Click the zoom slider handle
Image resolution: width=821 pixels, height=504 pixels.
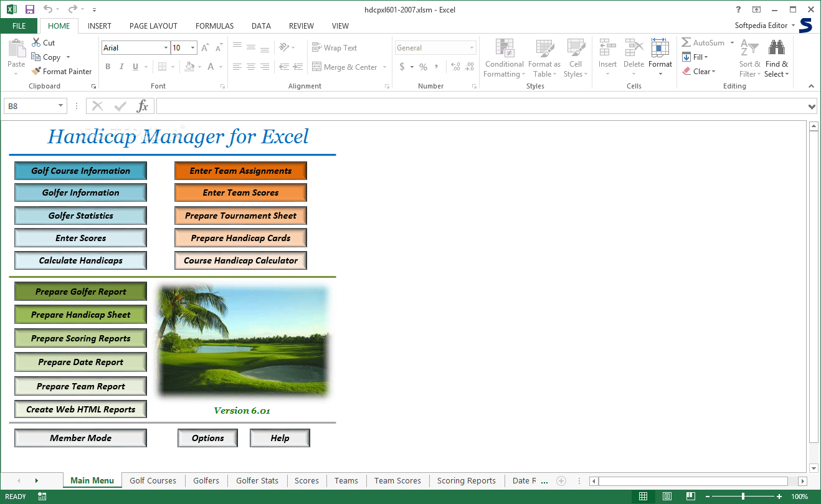tap(743, 497)
